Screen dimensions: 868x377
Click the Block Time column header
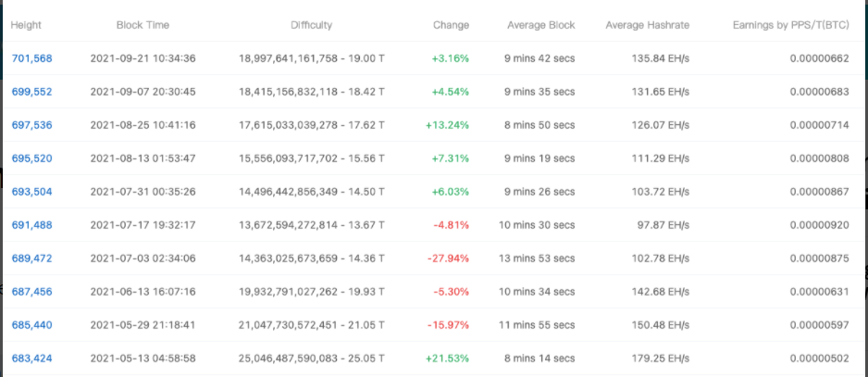coord(143,25)
